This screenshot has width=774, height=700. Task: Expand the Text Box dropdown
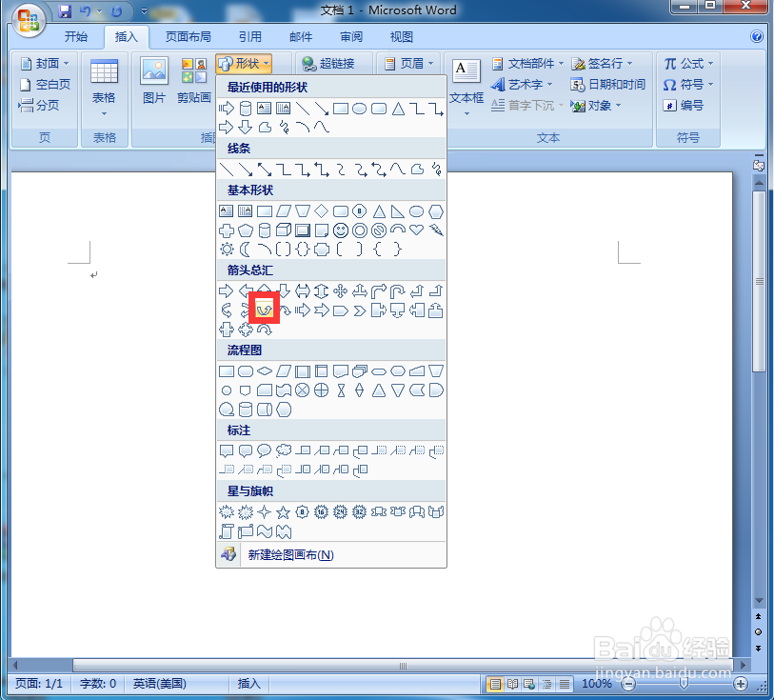[x=466, y=89]
